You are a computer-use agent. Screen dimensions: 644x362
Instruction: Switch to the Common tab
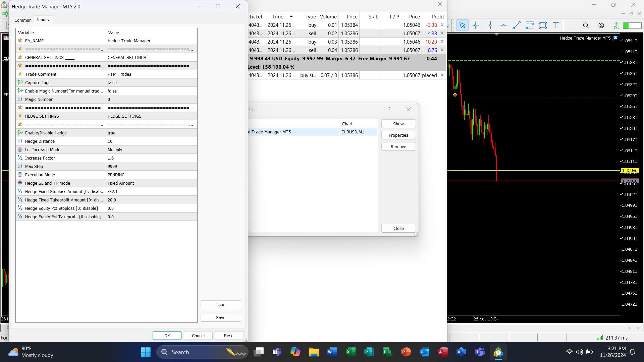[x=23, y=20]
